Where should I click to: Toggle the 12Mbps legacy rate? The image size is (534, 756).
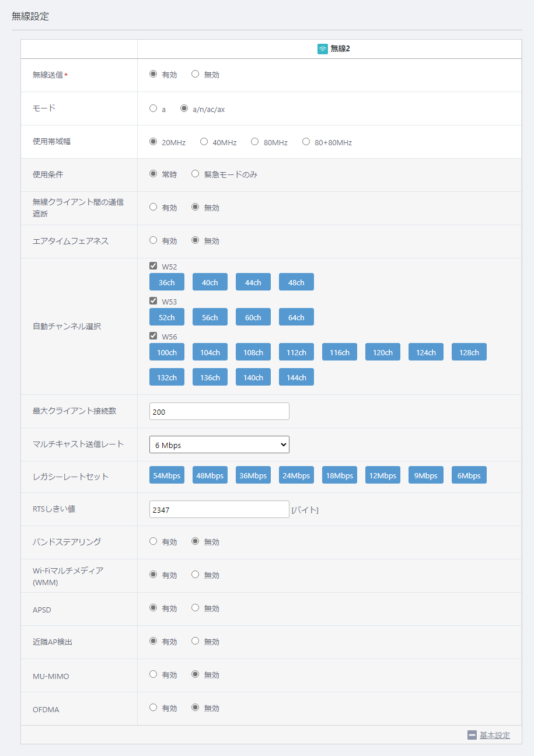click(x=383, y=475)
